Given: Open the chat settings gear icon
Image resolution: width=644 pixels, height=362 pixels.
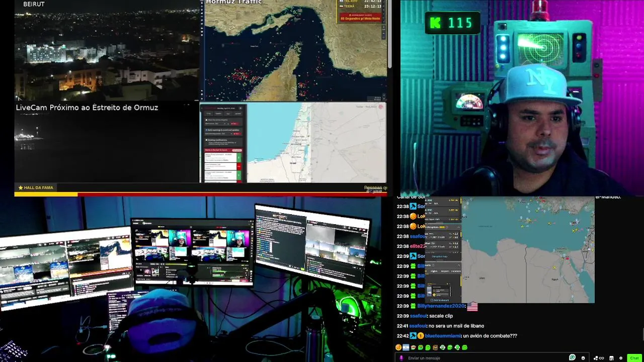Looking at the screenshot, I should pos(620,358).
